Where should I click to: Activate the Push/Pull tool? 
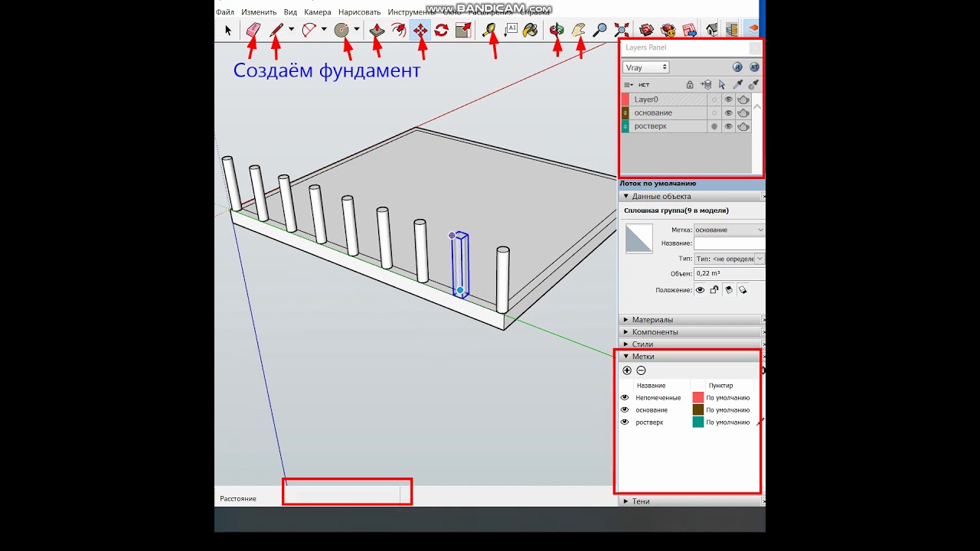tap(377, 30)
